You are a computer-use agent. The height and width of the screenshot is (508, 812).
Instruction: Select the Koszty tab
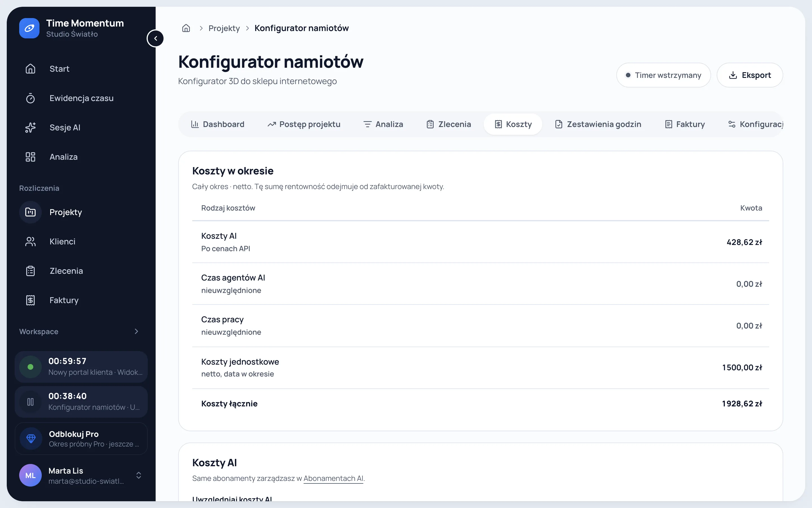[x=513, y=124]
